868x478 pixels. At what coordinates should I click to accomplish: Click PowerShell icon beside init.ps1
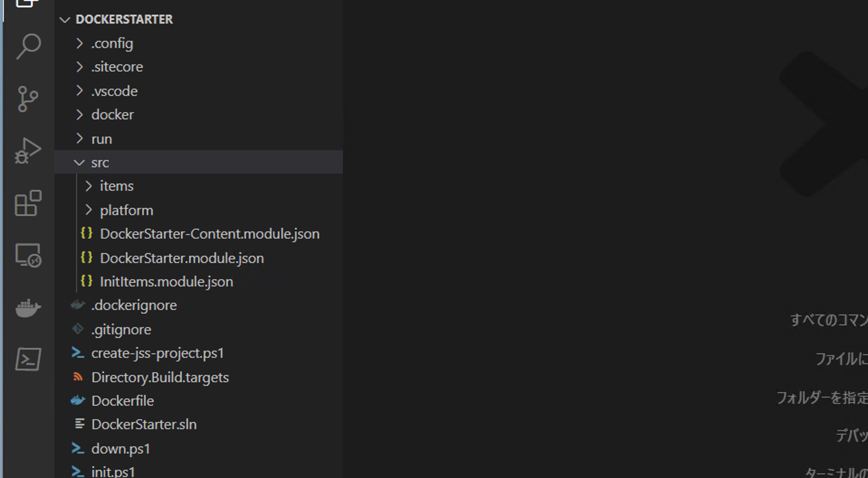(78, 471)
